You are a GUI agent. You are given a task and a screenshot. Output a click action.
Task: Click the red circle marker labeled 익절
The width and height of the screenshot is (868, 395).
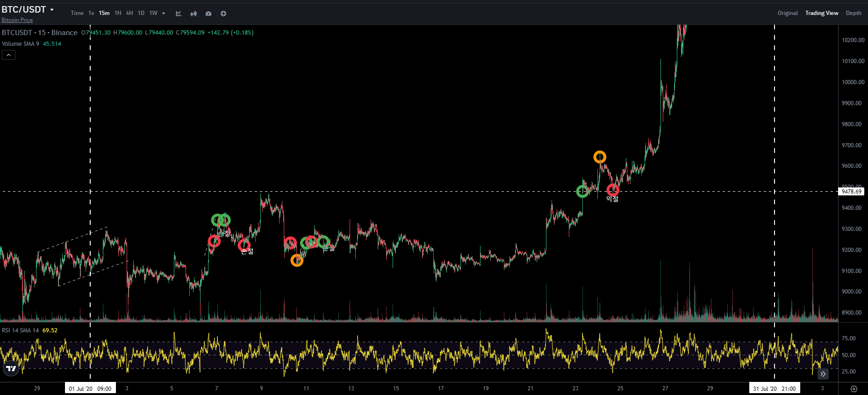pyautogui.click(x=613, y=190)
